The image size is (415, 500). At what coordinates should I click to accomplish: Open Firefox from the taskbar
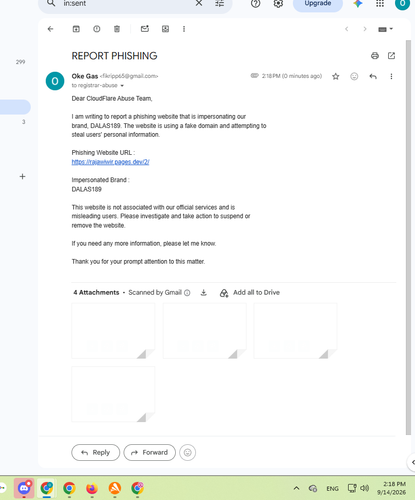click(x=92, y=488)
